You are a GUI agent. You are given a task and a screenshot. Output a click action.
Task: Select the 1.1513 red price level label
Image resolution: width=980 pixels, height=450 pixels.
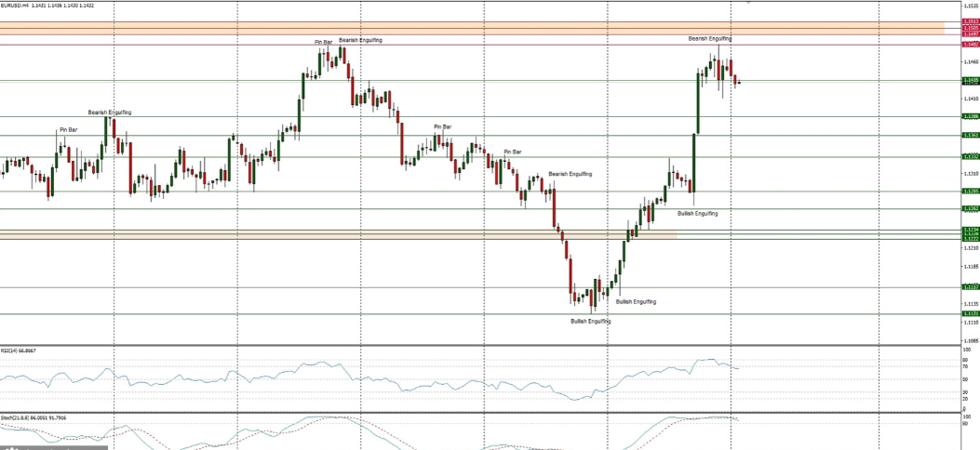pyautogui.click(x=969, y=21)
